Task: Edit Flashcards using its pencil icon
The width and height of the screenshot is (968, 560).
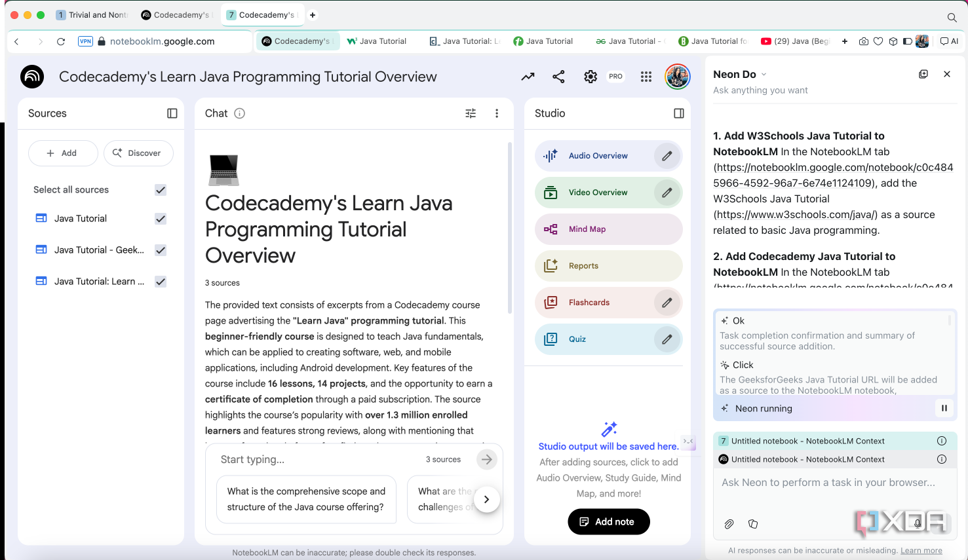Action: coord(667,303)
